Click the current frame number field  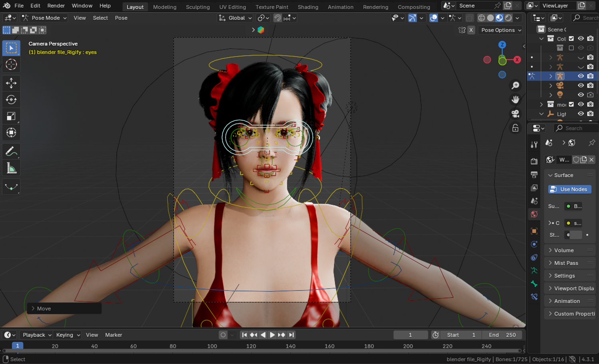411,335
